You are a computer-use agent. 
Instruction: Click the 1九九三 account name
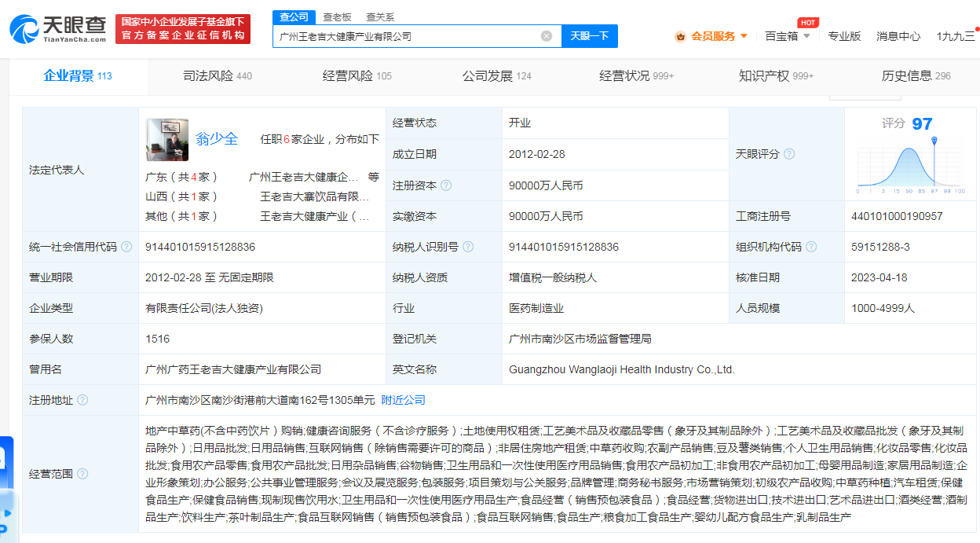[956, 36]
